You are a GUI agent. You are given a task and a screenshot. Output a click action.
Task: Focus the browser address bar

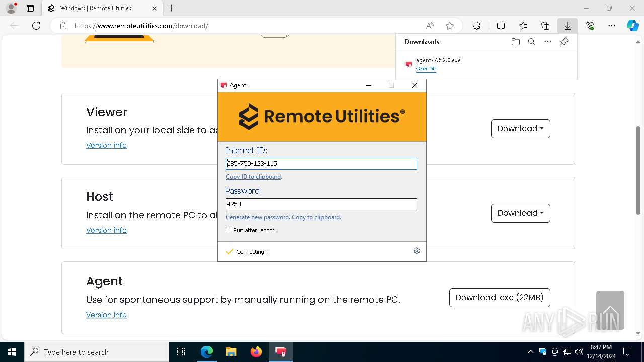[x=247, y=26]
